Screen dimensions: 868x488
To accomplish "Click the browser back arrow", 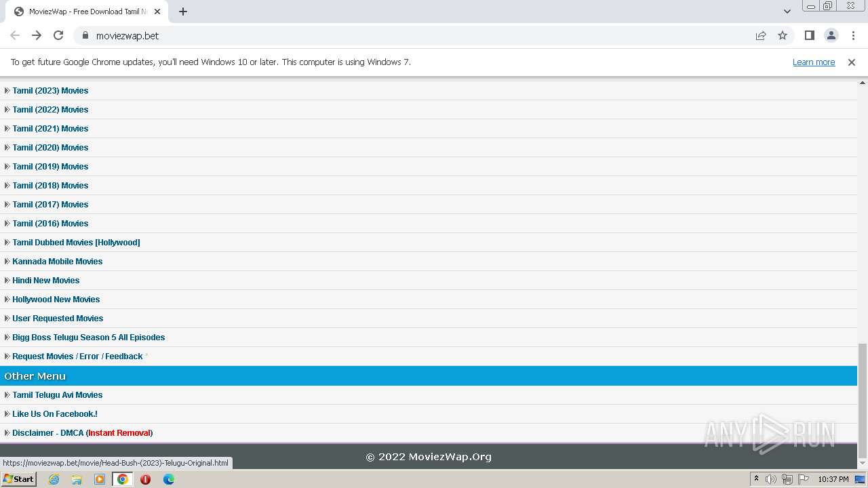I will pos(15,35).
